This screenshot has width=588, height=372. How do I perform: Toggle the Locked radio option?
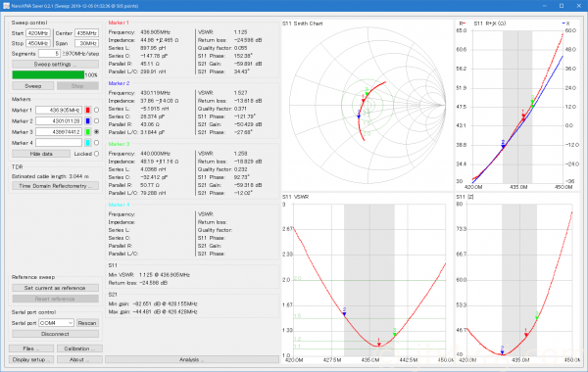[96, 154]
